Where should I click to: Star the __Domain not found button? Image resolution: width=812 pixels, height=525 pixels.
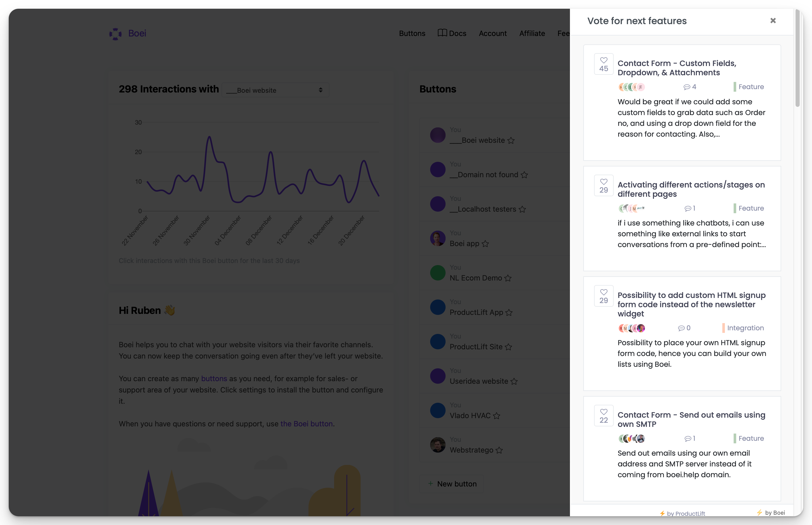524,175
